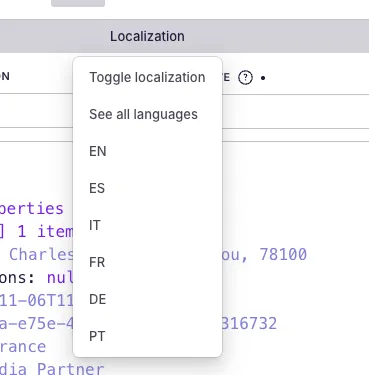Click the '316732' id fragment
The image size is (369, 375).
coord(249,324)
